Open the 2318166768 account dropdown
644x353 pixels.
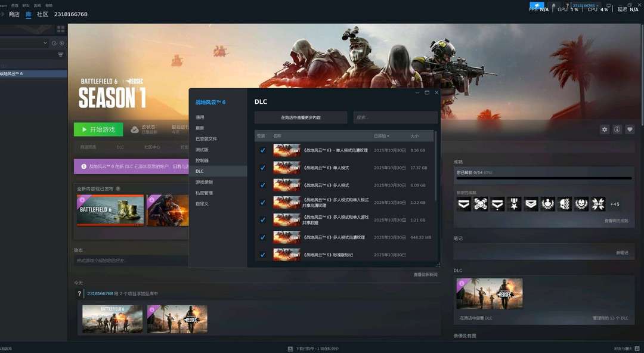pos(586,5)
